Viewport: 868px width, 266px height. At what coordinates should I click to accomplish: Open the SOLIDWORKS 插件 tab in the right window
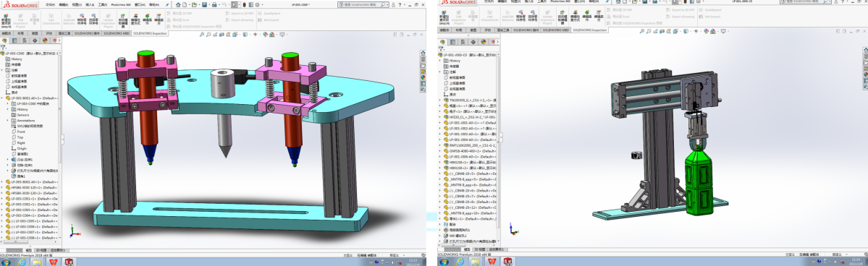[526, 30]
